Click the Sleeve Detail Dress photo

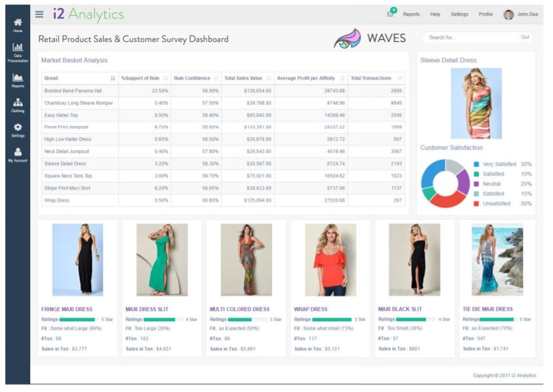tap(476, 104)
